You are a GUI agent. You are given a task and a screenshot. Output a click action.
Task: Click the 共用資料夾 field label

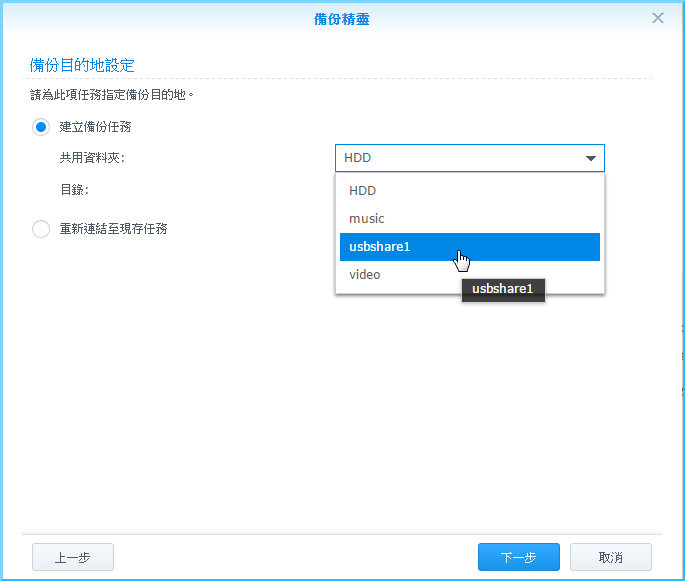point(92,158)
